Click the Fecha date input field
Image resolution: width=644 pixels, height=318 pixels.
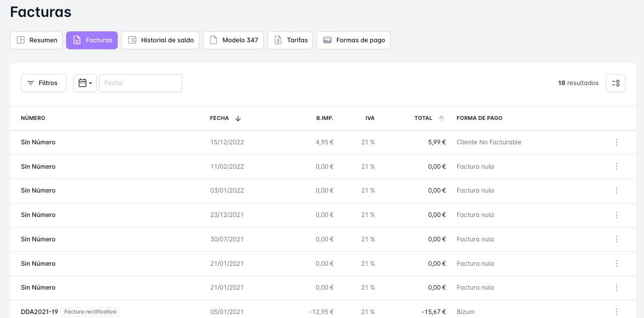141,83
